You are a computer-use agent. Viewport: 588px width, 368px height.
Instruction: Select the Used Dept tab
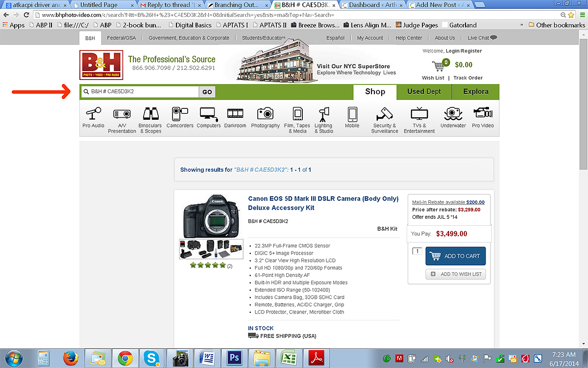(424, 92)
